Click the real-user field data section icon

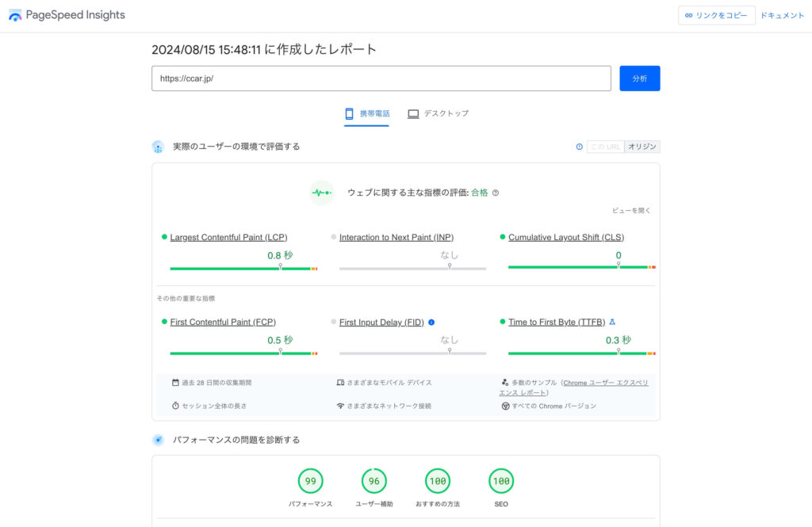coord(159,147)
